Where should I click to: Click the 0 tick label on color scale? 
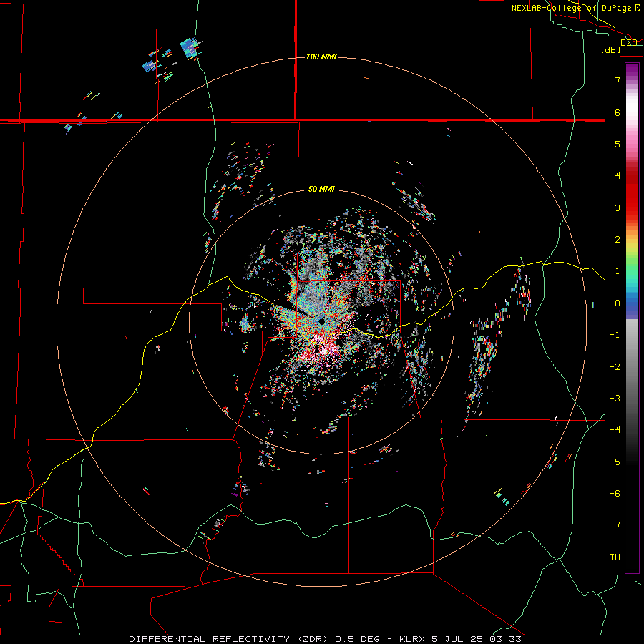coord(618,303)
